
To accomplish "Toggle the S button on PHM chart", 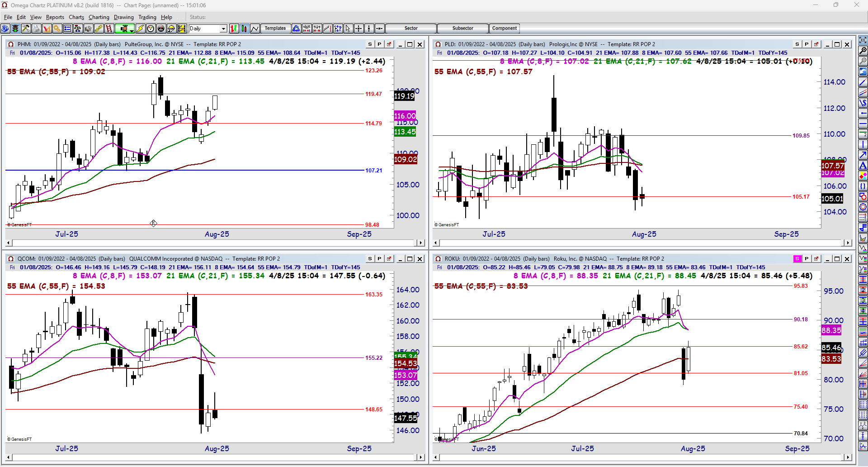I will click(x=370, y=44).
